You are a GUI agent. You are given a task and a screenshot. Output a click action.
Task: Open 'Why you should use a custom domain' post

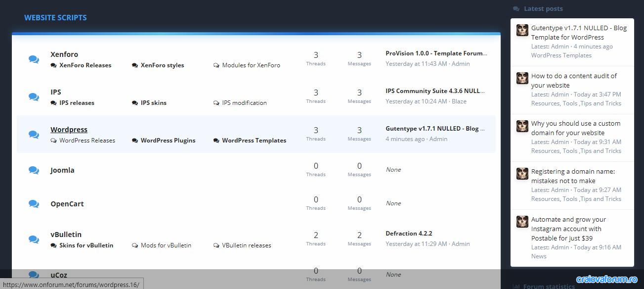(x=576, y=128)
